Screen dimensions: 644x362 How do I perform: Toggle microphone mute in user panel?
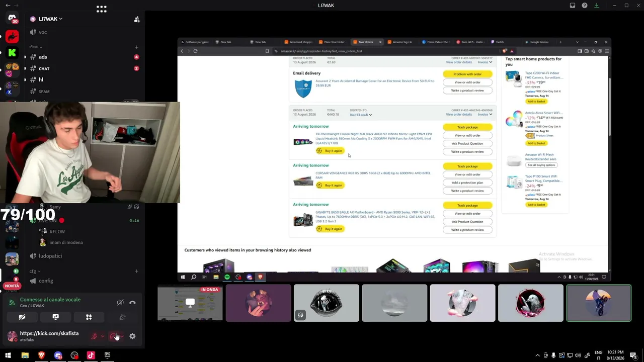coord(94,336)
